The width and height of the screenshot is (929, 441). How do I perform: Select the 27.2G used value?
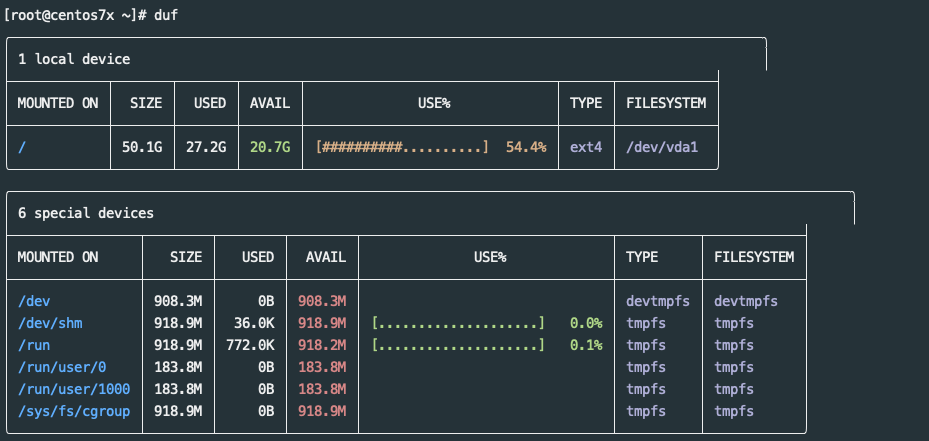pyautogui.click(x=206, y=147)
